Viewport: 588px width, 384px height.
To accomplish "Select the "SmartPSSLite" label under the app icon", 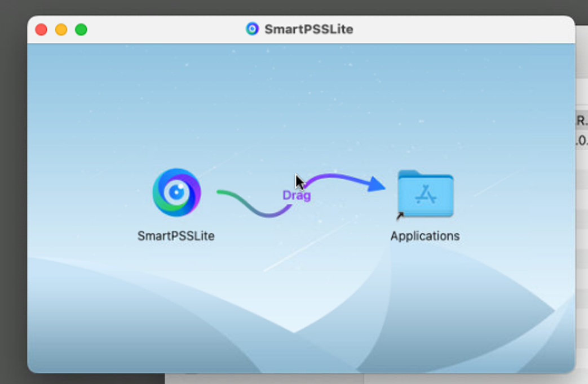I will (x=176, y=236).
